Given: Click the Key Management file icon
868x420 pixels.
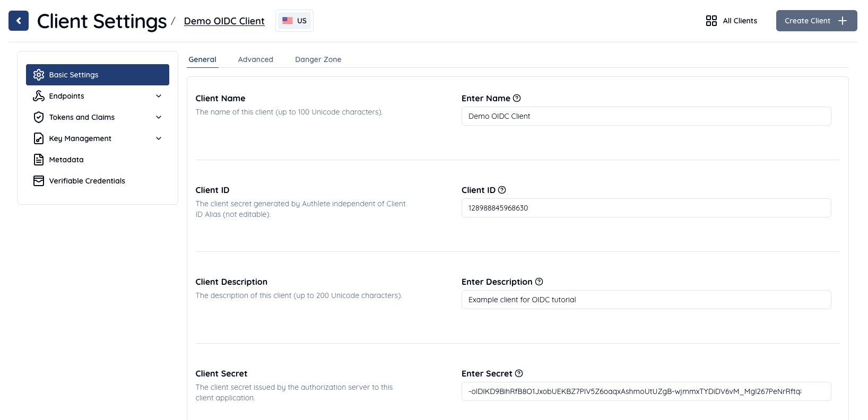Looking at the screenshot, I should (39, 138).
